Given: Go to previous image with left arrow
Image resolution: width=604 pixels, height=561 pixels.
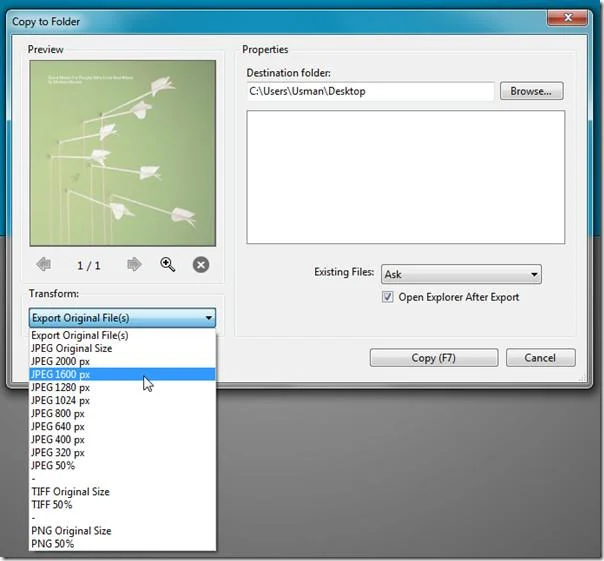Looking at the screenshot, I should click(x=44, y=265).
